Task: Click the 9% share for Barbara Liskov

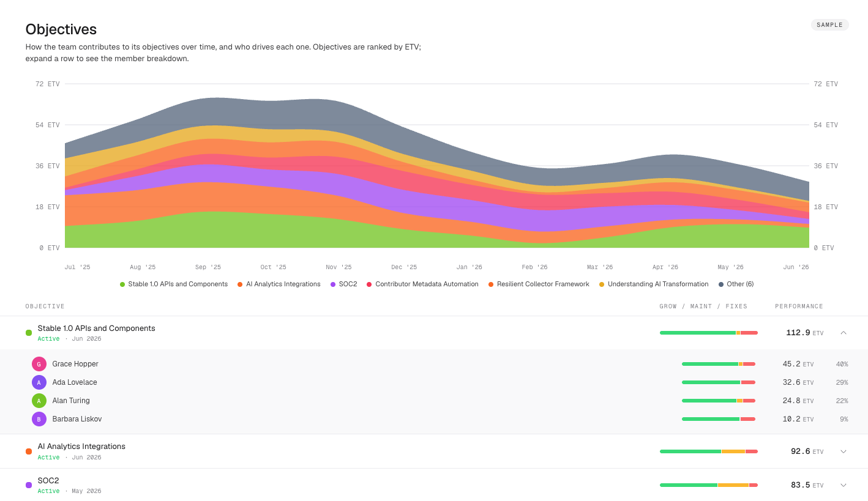Action: [x=844, y=420]
